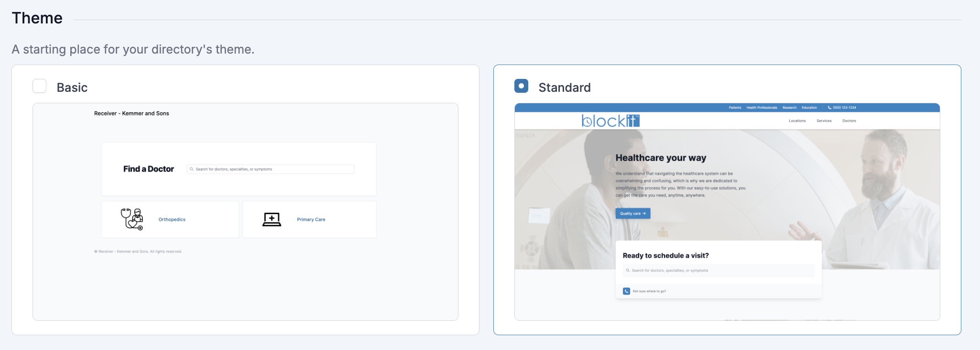980x350 pixels.
Task: Click the phone icon beside Not sure where to go
Action: [626, 291]
